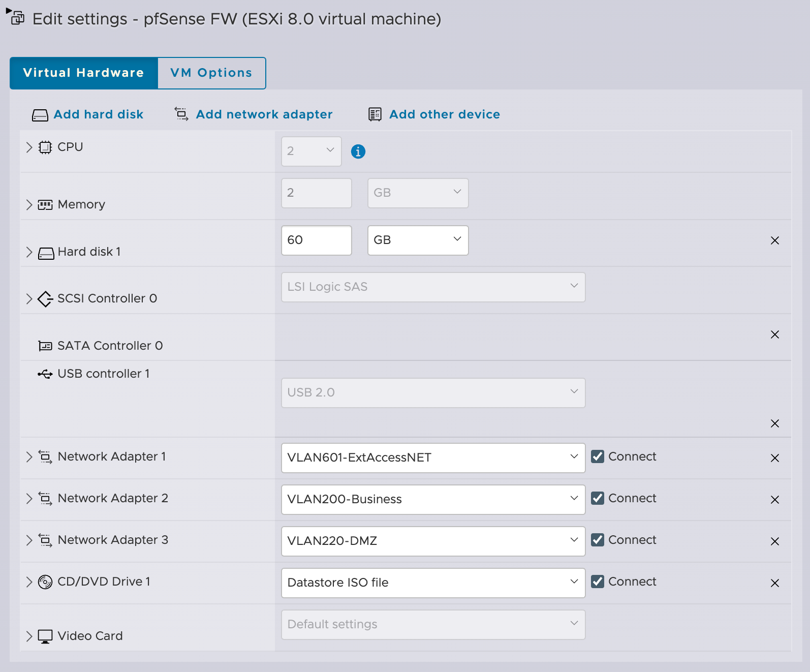Remove Hard disk 1 with X
Image resolution: width=810 pixels, height=672 pixels.
(775, 240)
